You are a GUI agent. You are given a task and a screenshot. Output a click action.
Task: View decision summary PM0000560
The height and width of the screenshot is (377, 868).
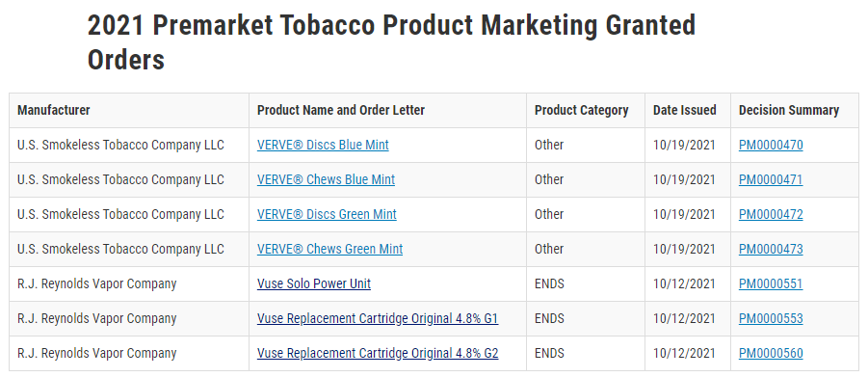771,353
